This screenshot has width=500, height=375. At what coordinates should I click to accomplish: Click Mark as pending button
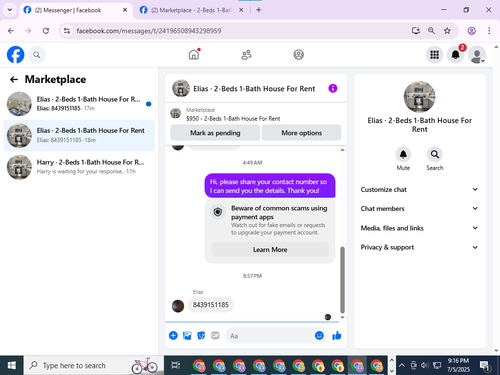point(215,133)
